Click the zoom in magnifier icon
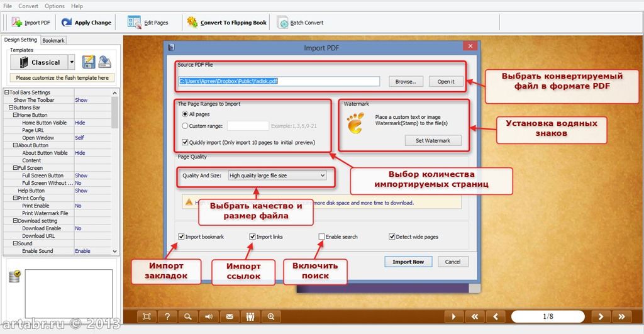 pyautogui.click(x=271, y=316)
